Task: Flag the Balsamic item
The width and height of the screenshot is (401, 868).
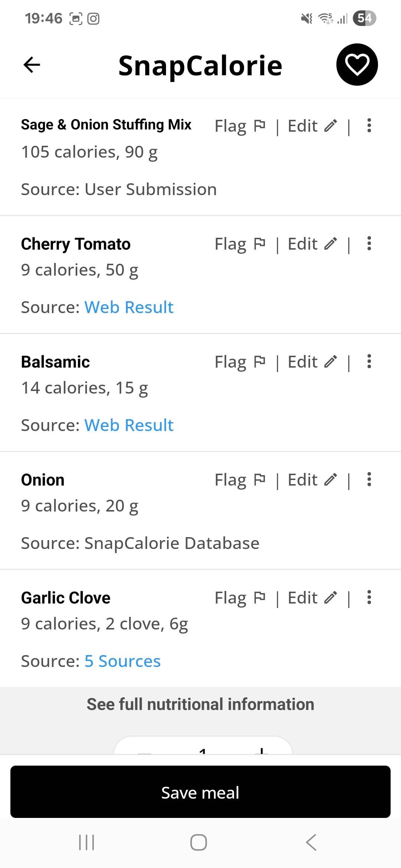Action: [240, 362]
